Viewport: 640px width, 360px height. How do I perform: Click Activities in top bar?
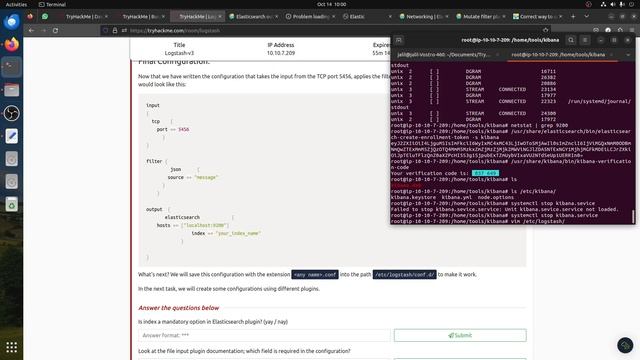tap(16, 4)
